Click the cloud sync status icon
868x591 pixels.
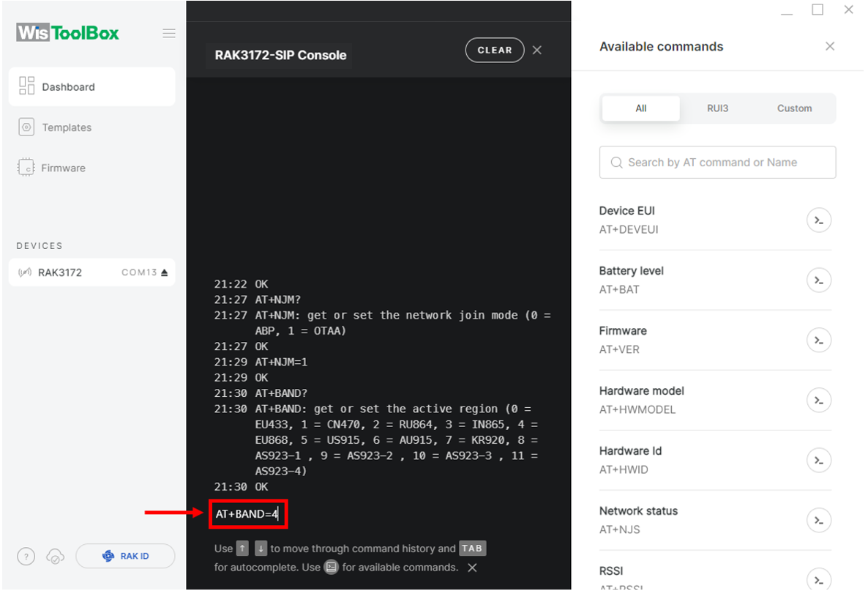56,556
